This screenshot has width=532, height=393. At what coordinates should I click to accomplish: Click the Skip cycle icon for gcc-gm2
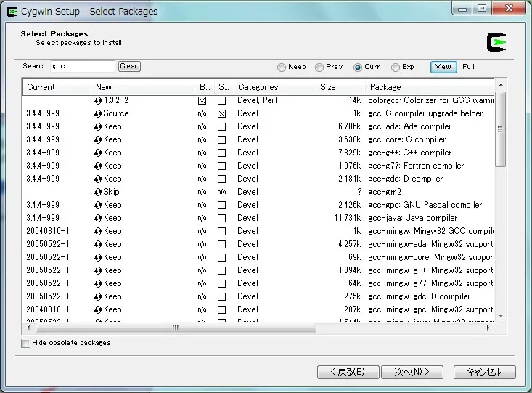(99, 192)
